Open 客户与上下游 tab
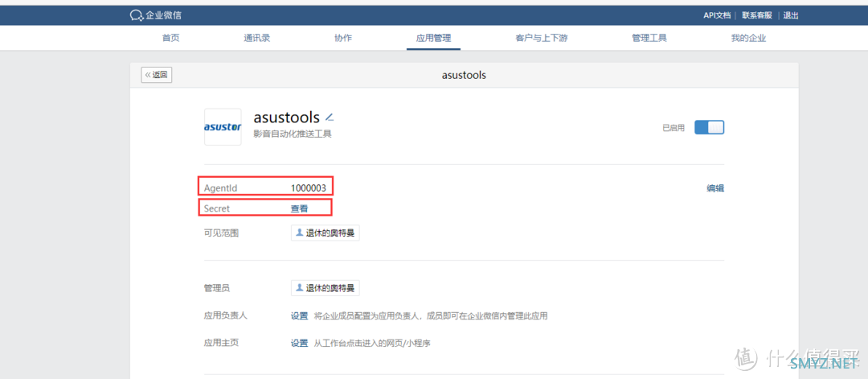This screenshot has height=379, width=868. pos(542,39)
